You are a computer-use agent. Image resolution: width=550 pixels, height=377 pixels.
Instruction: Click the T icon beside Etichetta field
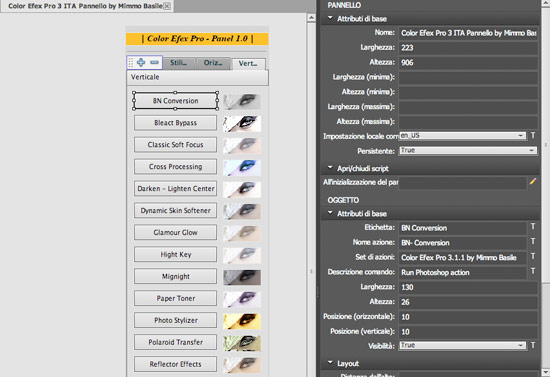tap(533, 227)
